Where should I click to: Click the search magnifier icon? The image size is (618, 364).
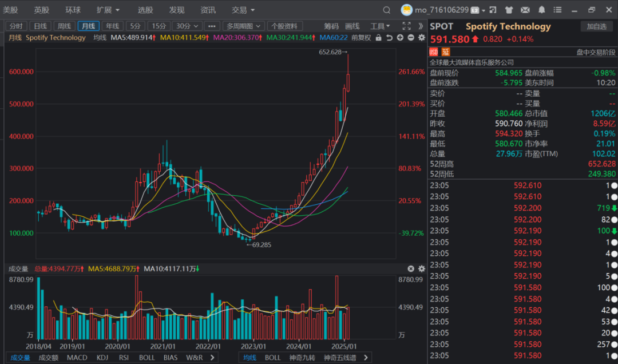(x=387, y=10)
